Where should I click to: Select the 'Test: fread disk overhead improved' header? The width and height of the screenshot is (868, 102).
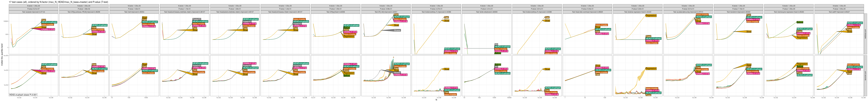click(x=587, y=12)
